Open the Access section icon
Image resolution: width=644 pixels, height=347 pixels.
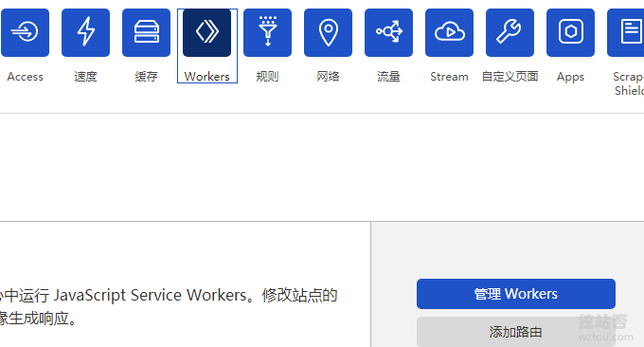click(x=25, y=32)
